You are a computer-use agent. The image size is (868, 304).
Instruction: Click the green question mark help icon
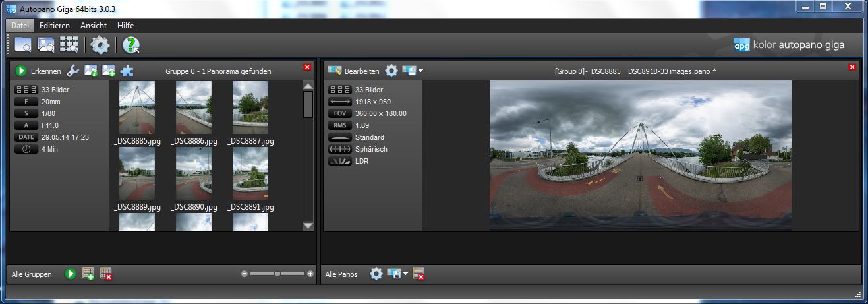tap(130, 45)
